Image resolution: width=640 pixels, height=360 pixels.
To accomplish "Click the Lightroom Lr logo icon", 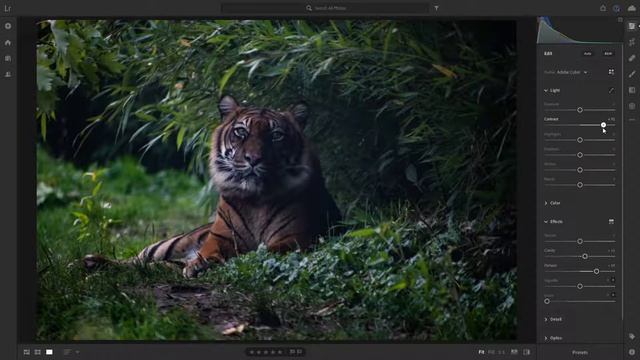I will 7,8.
